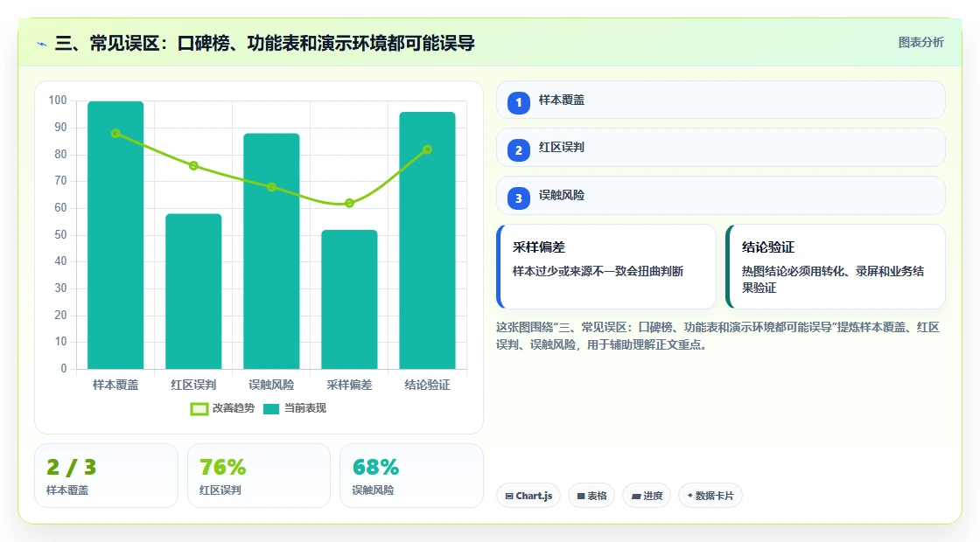The image size is (980, 542).
Task: Click the lightning icon beside the section title
Action: click(42, 44)
